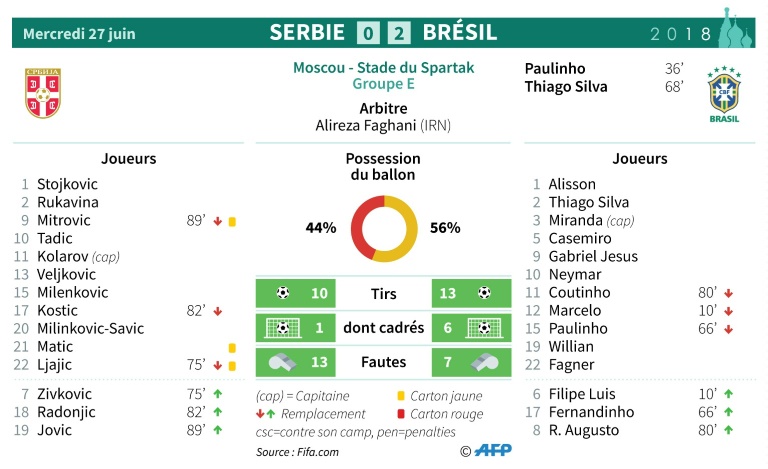
Task: Click the green arrow next to Zivkovic
Action: click(218, 393)
